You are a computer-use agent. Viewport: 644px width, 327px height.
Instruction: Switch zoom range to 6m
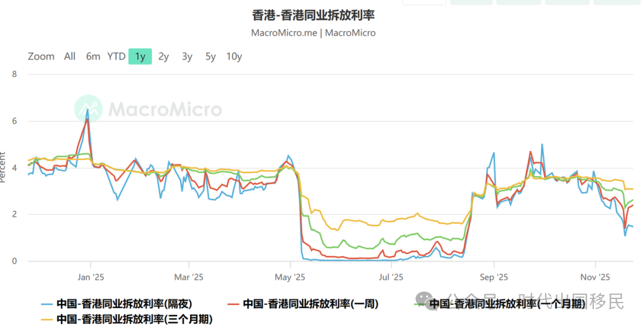pyautogui.click(x=93, y=57)
